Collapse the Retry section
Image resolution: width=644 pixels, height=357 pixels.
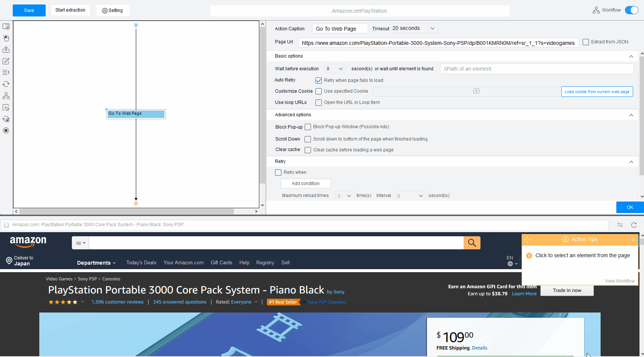631,162
